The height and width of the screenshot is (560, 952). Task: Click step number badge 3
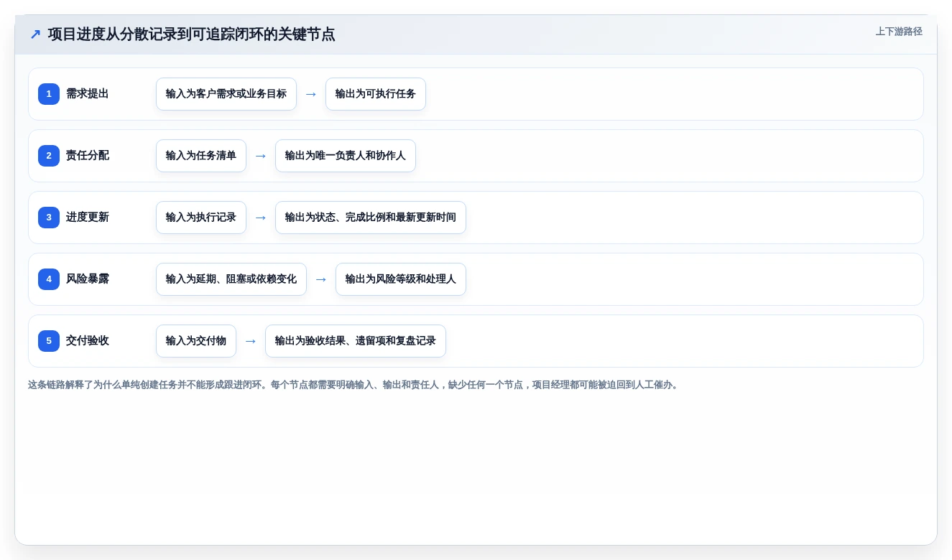(49, 218)
